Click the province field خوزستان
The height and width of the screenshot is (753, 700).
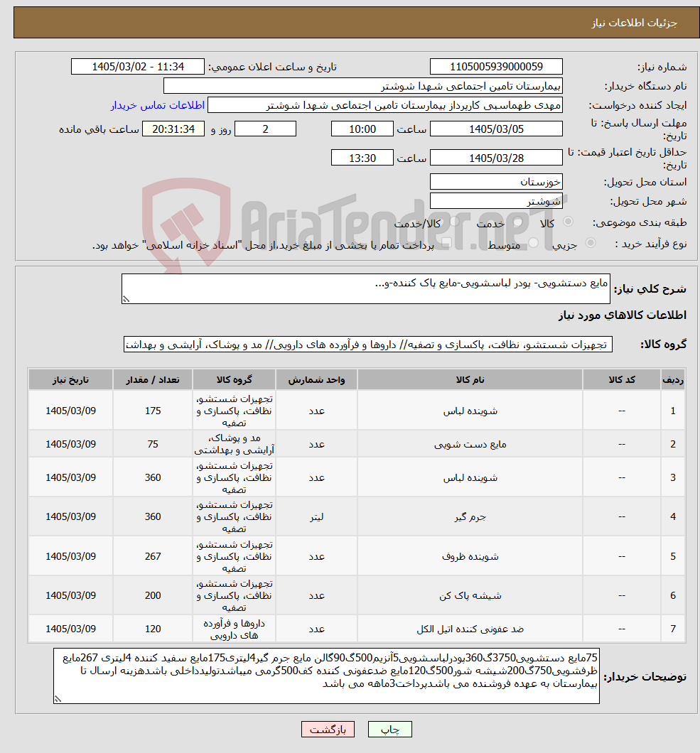[496, 182]
